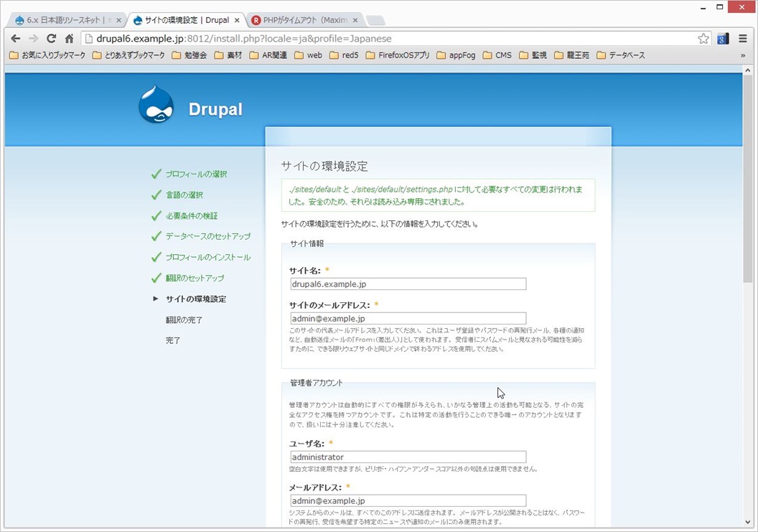Click データベースのセットアップ step

[x=208, y=236]
